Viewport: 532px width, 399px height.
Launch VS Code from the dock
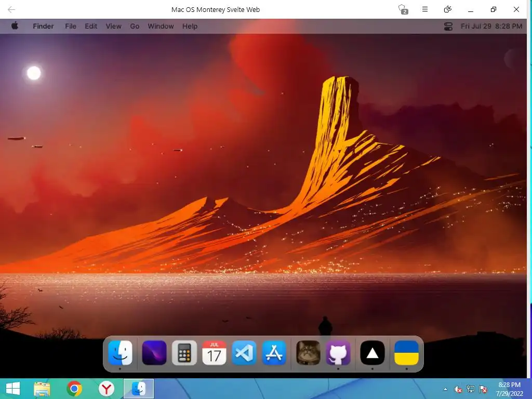[x=244, y=353]
